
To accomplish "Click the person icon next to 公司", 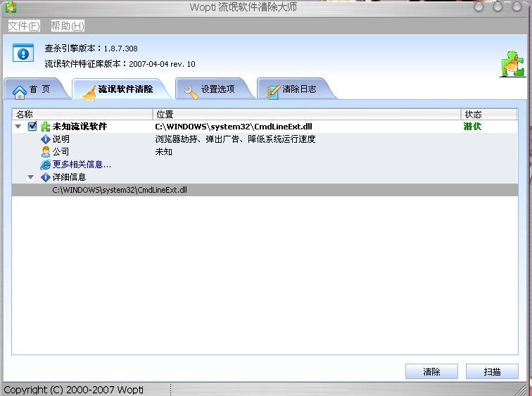I will tap(46, 151).
